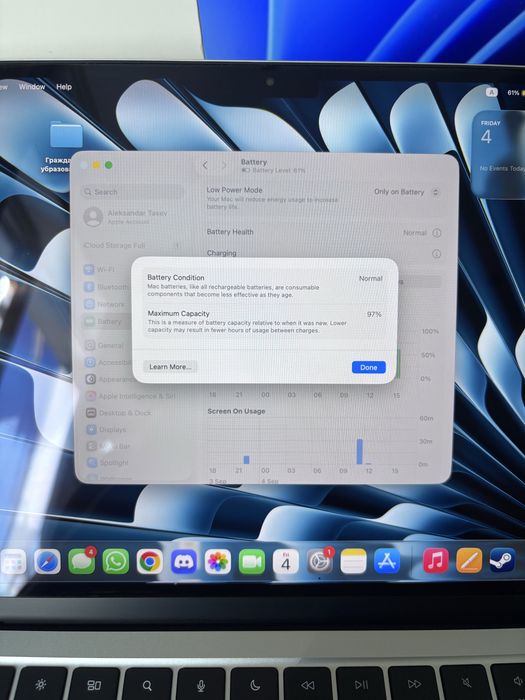Viewport: 525px width, 700px height.
Task: Open Safari from the Dock
Action: (47, 562)
